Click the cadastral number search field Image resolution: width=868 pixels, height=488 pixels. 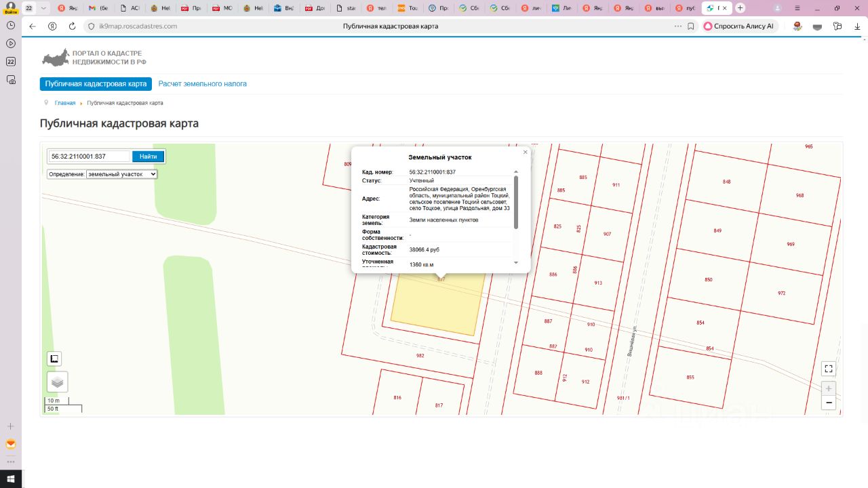(x=89, y=157)
